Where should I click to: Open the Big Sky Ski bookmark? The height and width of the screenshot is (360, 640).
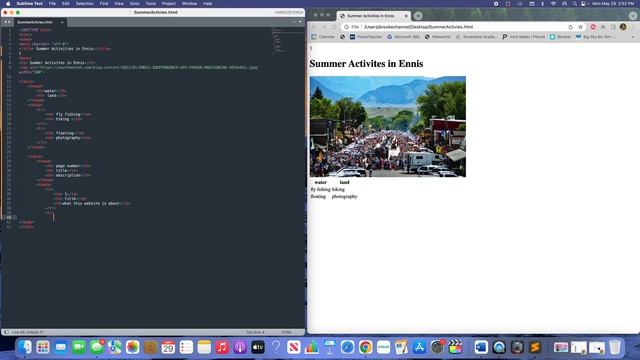[596, 37]
